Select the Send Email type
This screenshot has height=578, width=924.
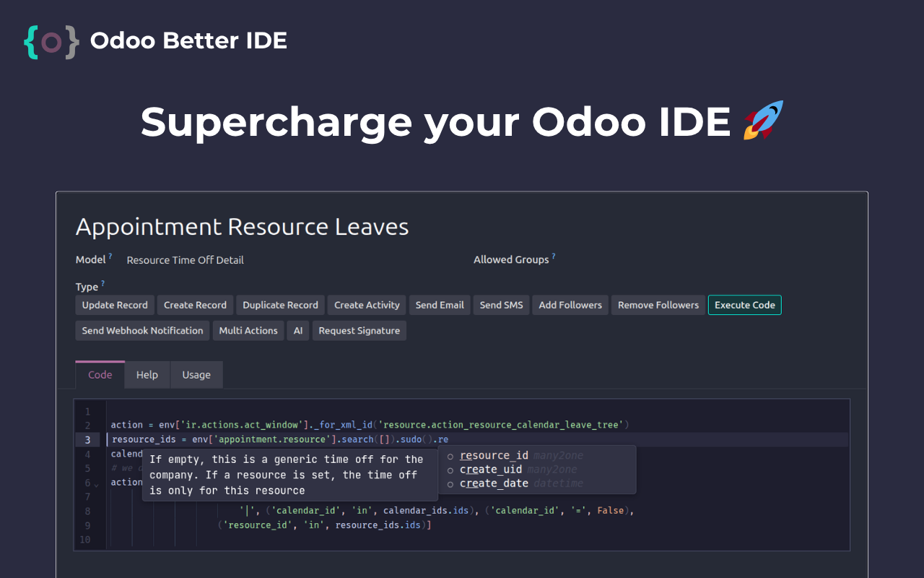coord(440,305)
